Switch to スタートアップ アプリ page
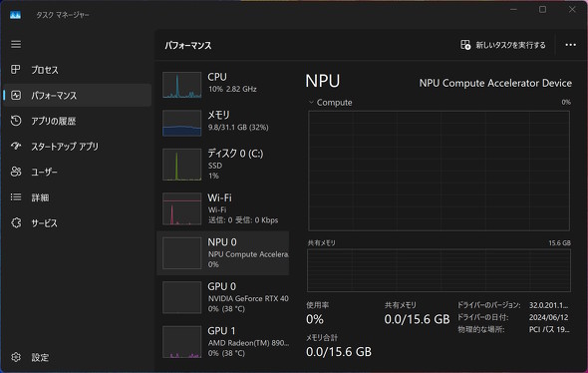 78,146
